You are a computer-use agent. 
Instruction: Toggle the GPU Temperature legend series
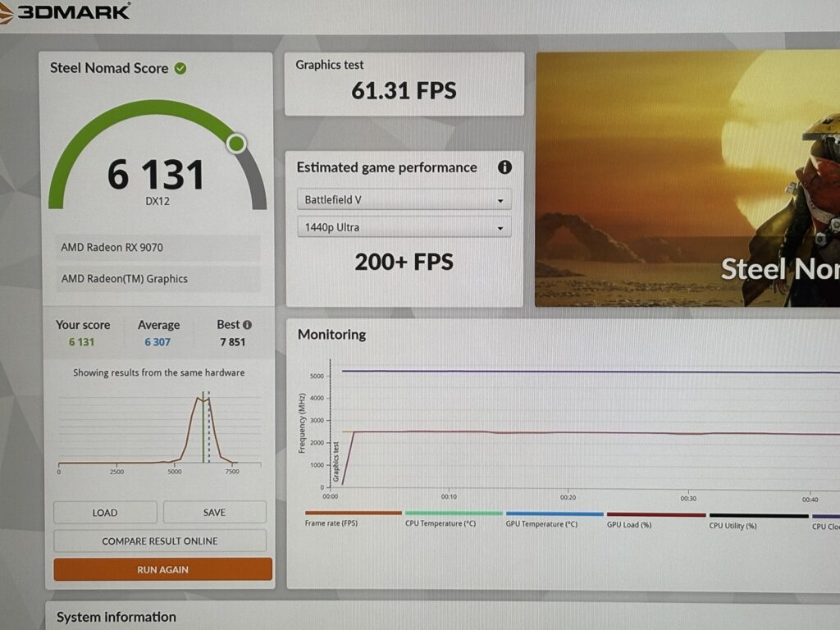(541, 523)
